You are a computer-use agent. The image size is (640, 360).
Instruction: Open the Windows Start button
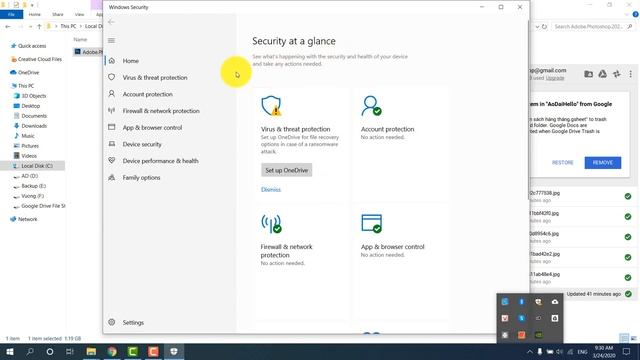tap(10, 352)
